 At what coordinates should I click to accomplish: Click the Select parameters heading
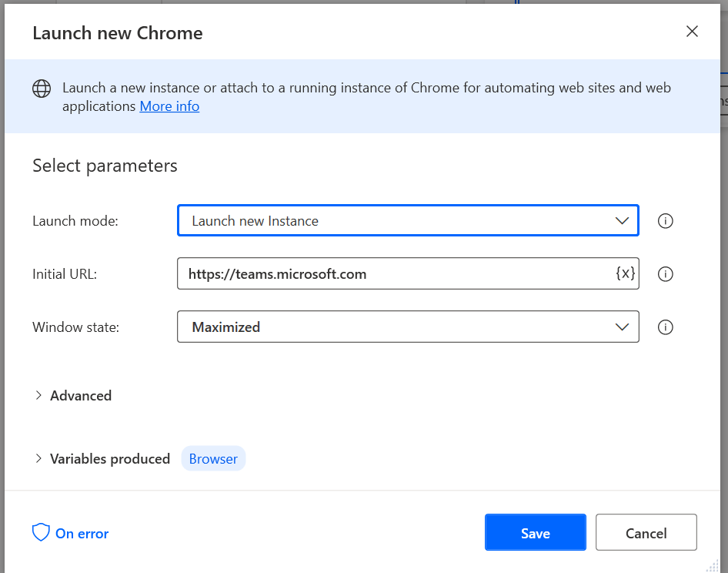pos(105,166)
